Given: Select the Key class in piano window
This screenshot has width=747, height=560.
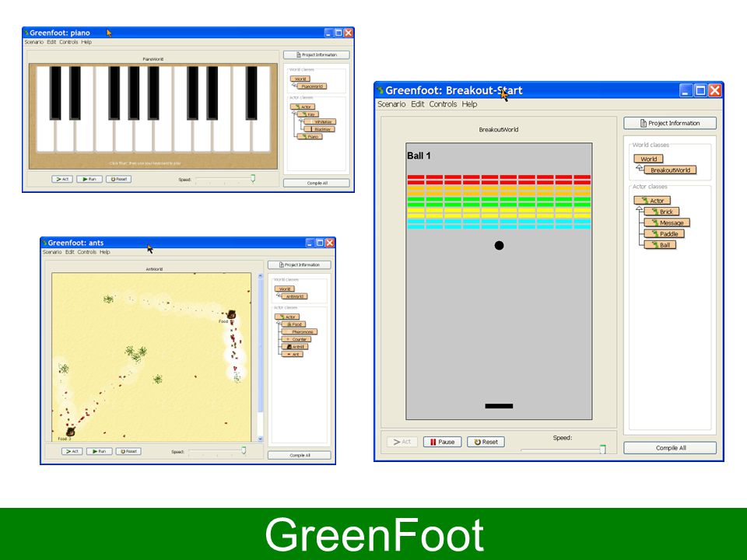Looking at the screenshot, I should click(308, 114).
